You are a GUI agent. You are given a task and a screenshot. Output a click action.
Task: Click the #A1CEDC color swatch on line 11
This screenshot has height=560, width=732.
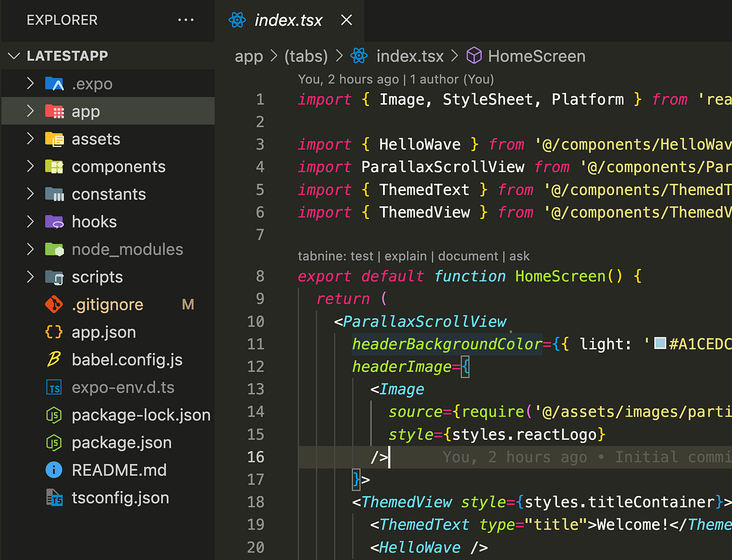pyautogui.click(x=660, y=343)
